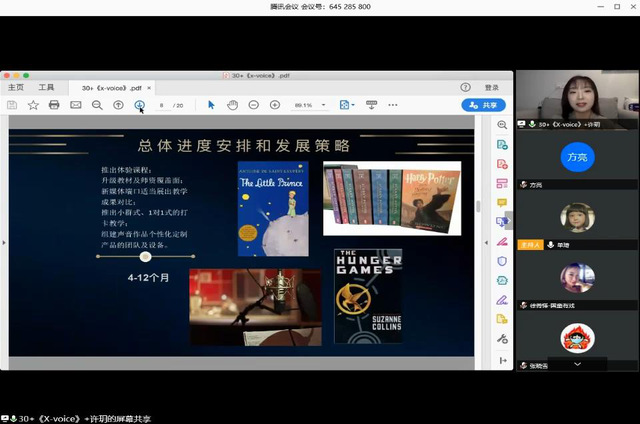Switch to the 主页 tab
The image size is (640, 424).
click(16, 88)
